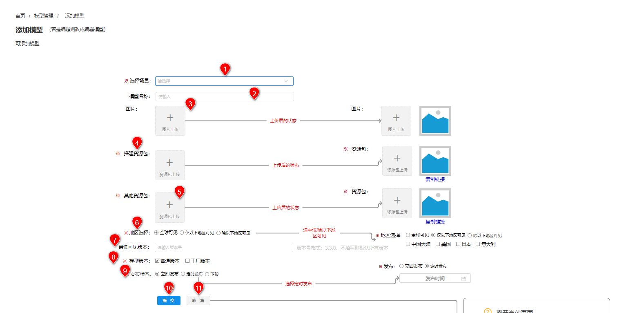Open the 选择场景 dropdown
Image resolution: width=644 pixels, height=313 pixels.
224,81
